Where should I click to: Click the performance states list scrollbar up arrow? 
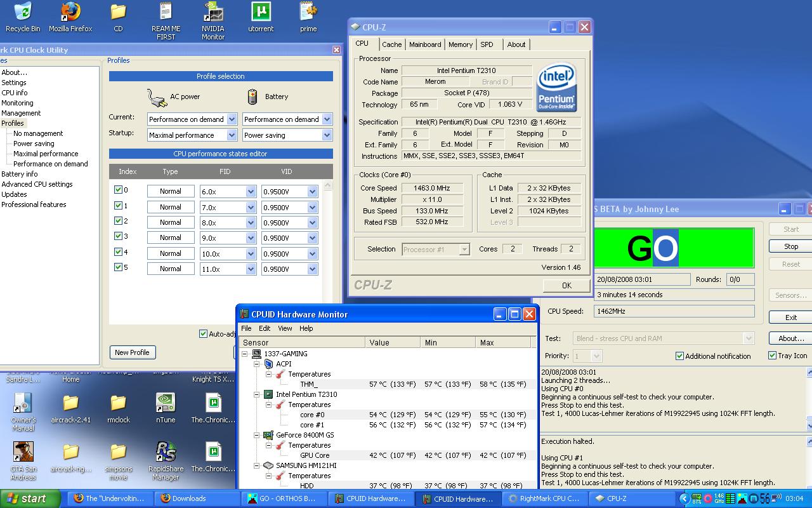pos(328,185)
